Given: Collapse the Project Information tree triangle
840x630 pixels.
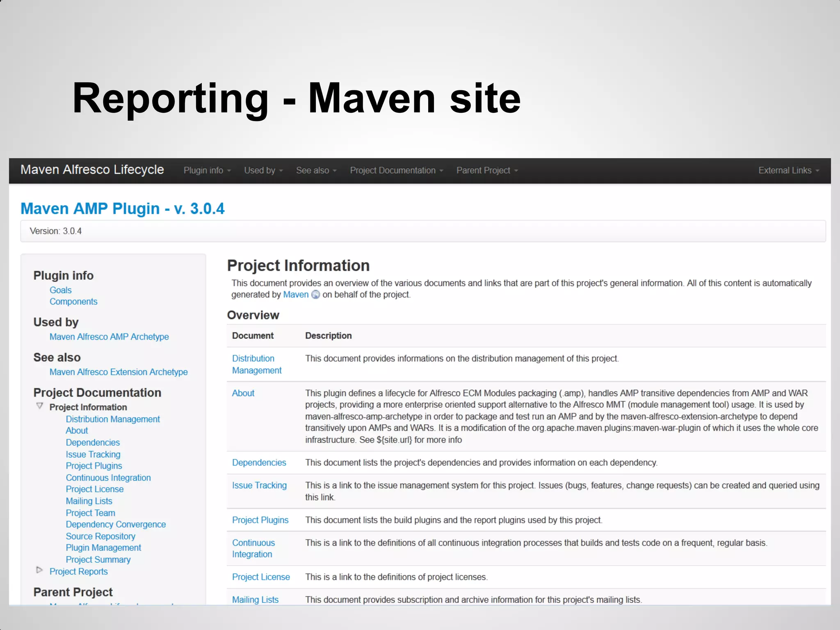Looking at the screenshot, I should 40,406.
